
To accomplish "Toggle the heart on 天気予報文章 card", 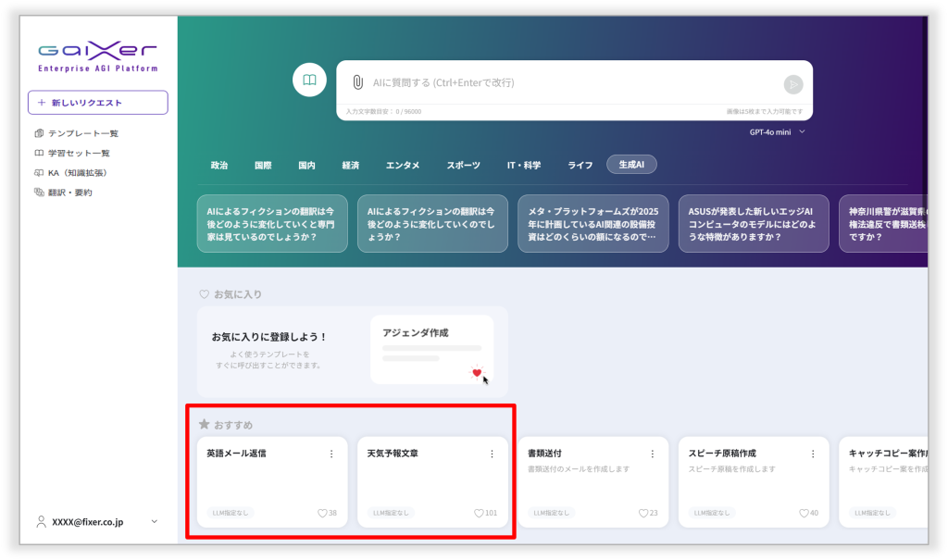I will pyautogui.click(x=480, y=513).
